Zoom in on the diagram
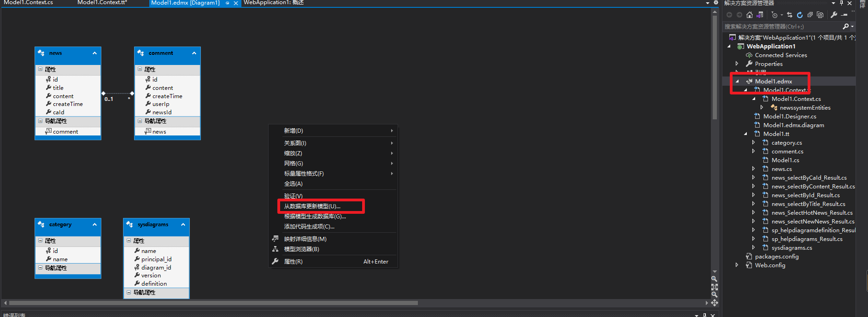 [x=714, y=279]
